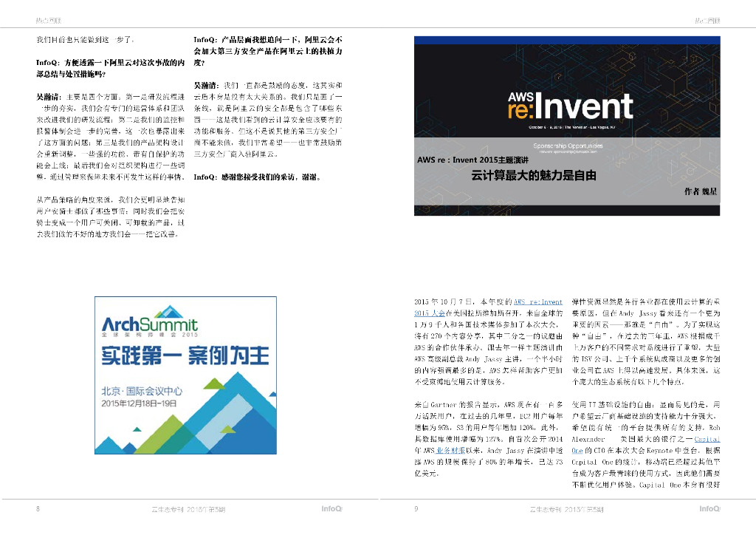Screen dimensions: 756x535
Task: Click the InfoQ logo in page 8 footer
Action: (x=331, y=509)
